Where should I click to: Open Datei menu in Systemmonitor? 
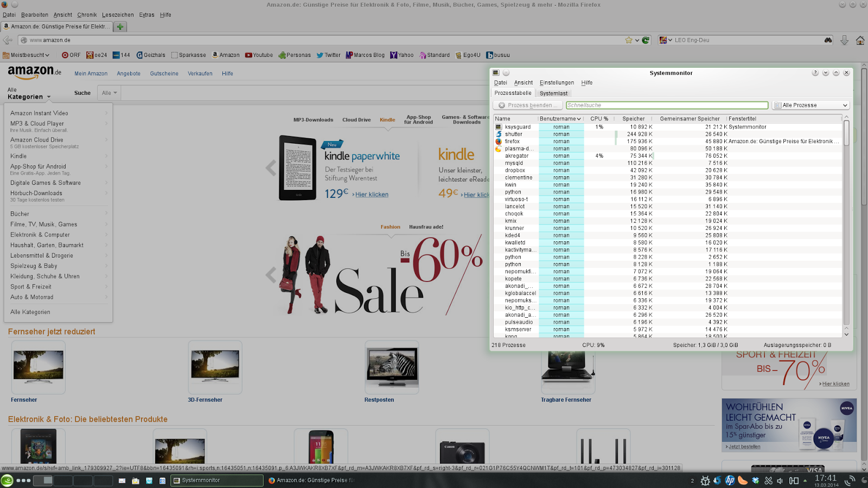pyautogui.click(x=500, y=82)
